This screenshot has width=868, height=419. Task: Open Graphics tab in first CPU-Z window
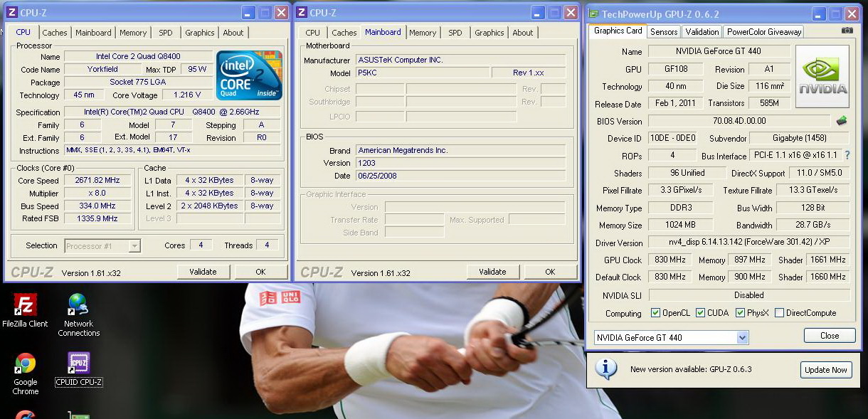(x=199, y=33)
